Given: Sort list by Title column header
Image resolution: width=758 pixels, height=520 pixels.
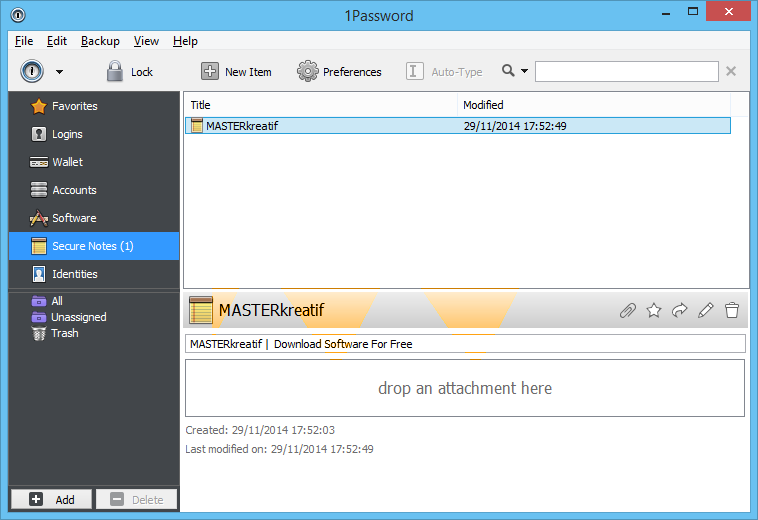Looking at the screenshot, I should (321, 105).
